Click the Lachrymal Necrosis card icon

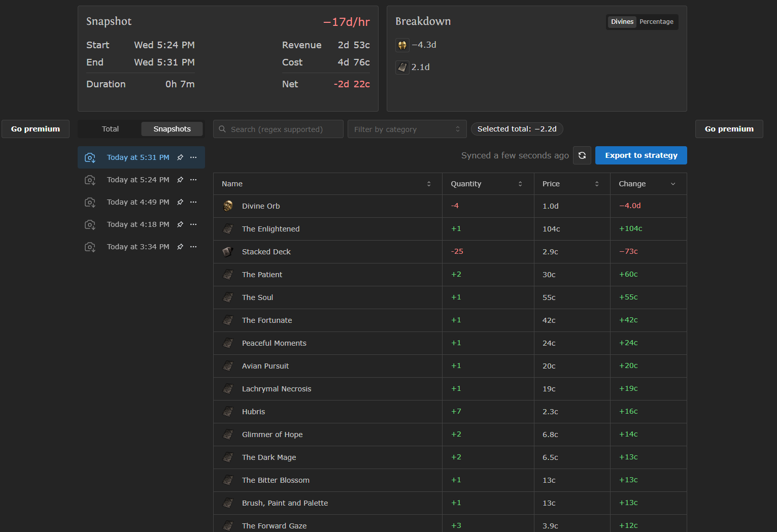[228, 389]
